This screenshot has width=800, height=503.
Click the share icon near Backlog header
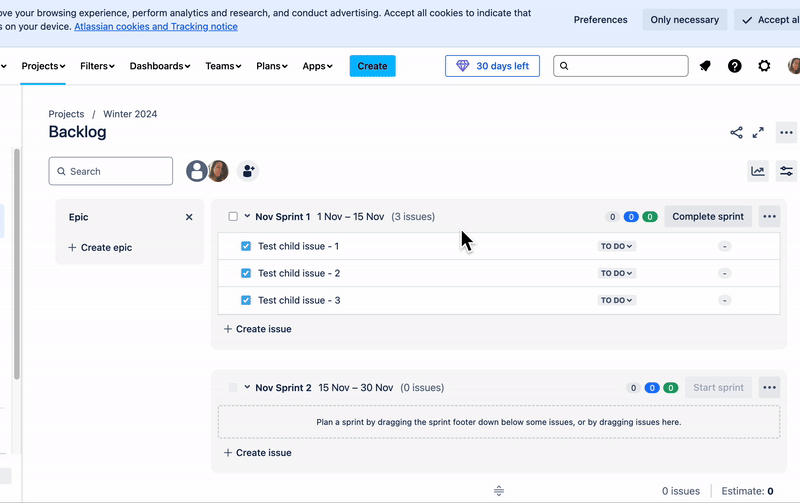point(736,132)
